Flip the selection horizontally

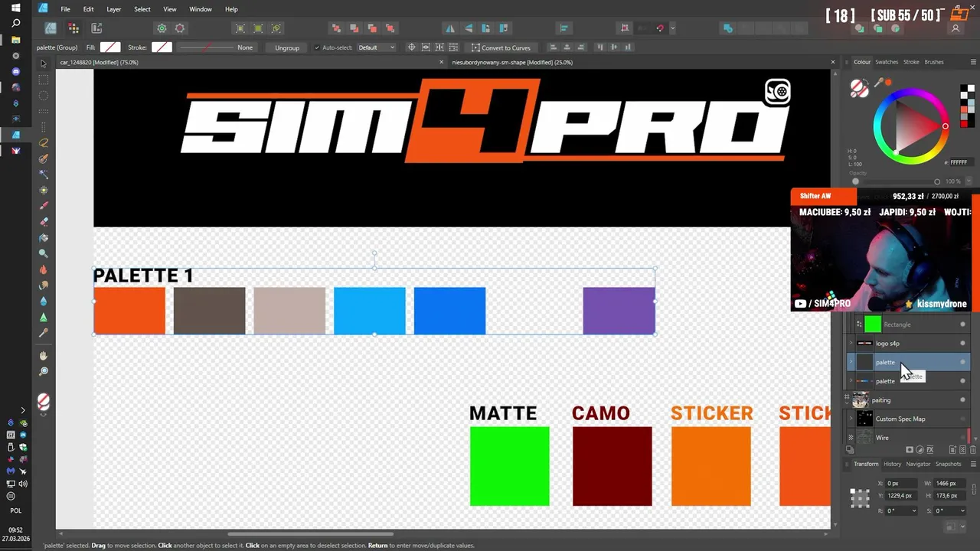[450, 28]
